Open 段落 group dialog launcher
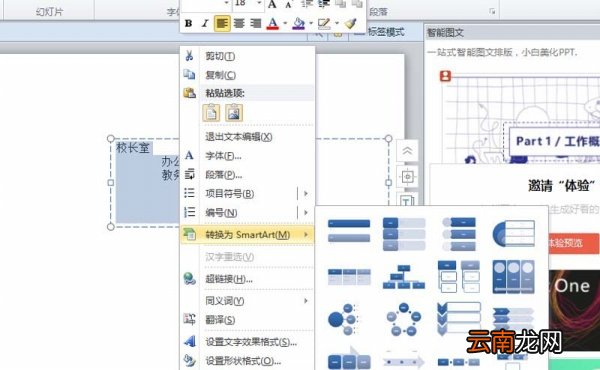This screenshot has width=600, height=370. (x=492, y=12)
